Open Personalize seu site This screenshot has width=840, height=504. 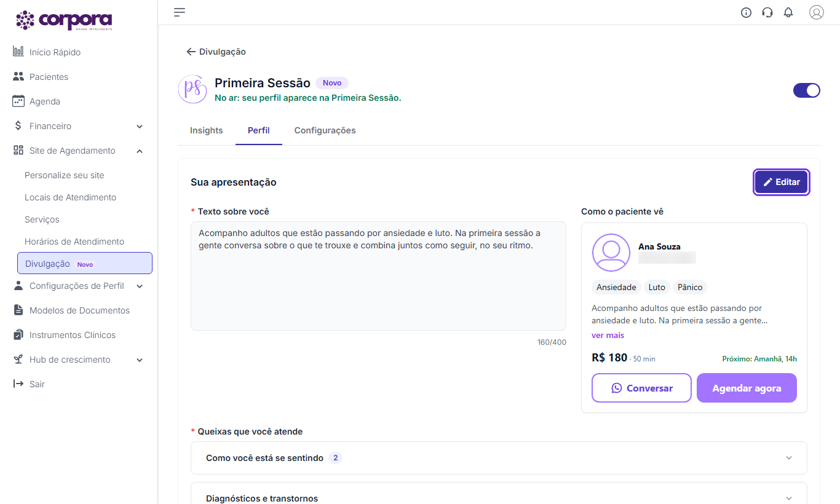pyautogui.click(x=65, y=175)
